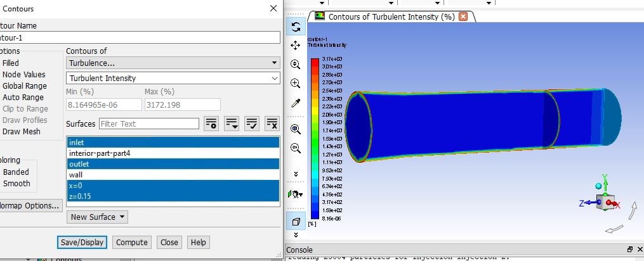This screenshot has height=261, width=644.
Task: Click the Max (%) value field
Action: tap(182, 105)
